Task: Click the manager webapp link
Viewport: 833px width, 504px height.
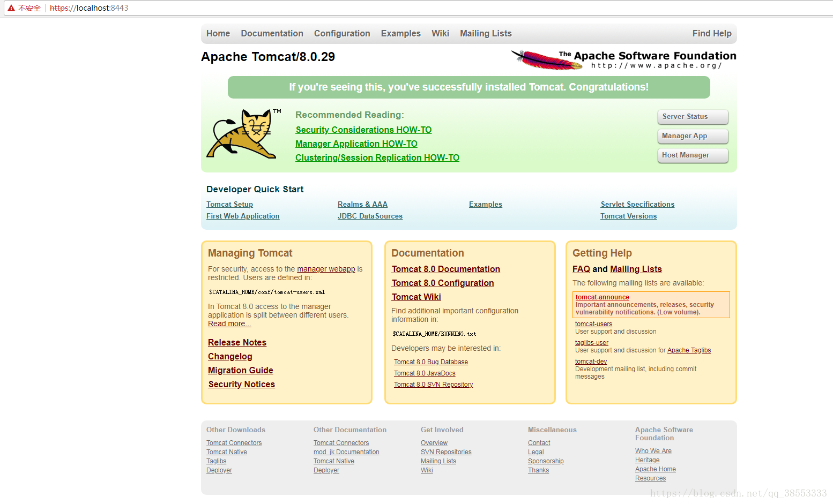Action: (326, 269)
